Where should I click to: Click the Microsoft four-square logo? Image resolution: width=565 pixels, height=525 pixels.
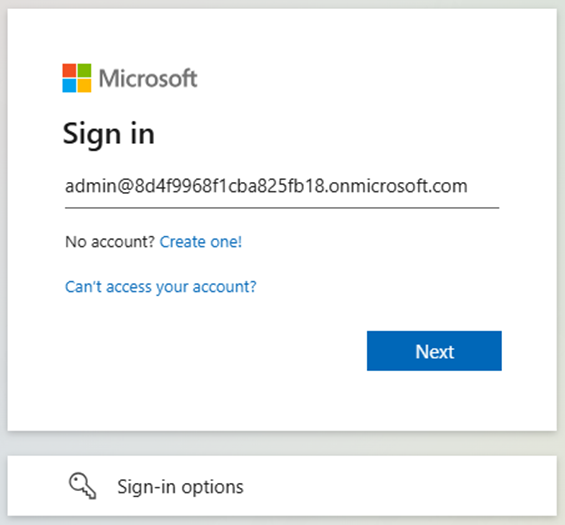coord(77,78)
